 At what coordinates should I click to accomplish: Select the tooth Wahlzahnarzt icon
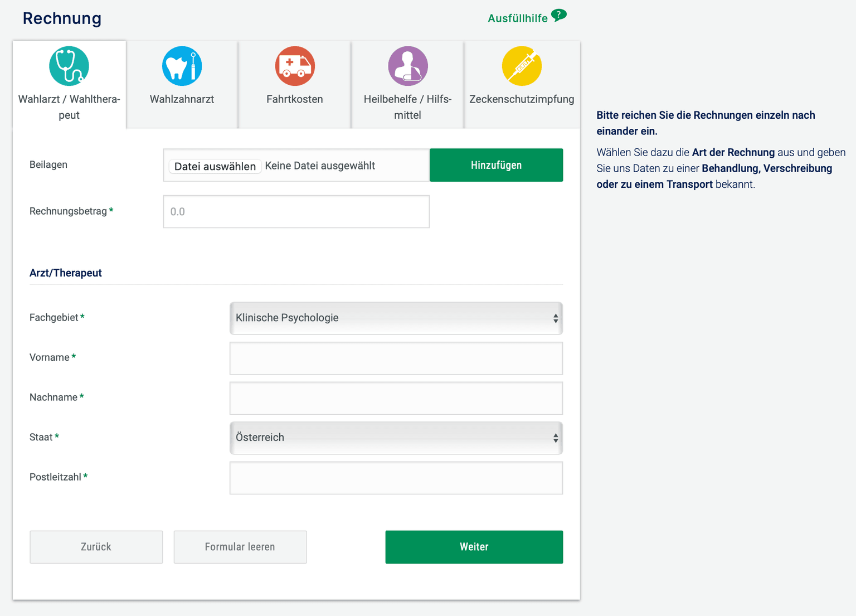182,66
